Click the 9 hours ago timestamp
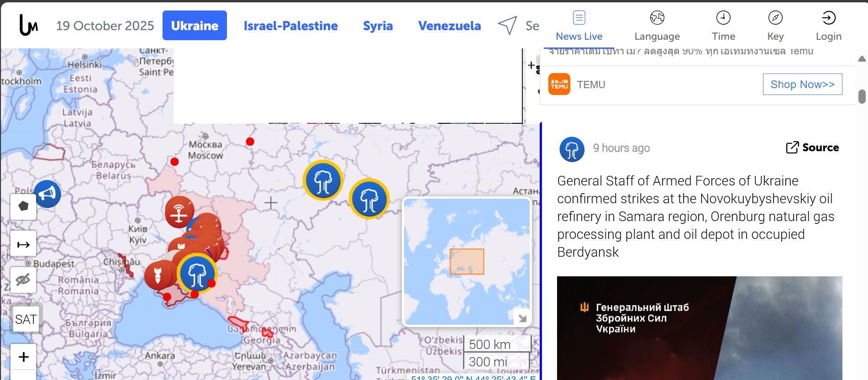This screenshot has width=868, height=380. coord(621,148)
